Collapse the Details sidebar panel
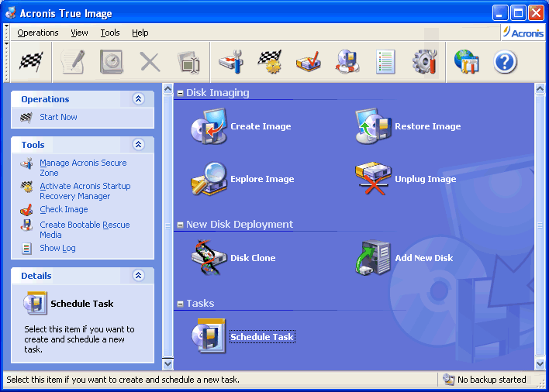 138,276
